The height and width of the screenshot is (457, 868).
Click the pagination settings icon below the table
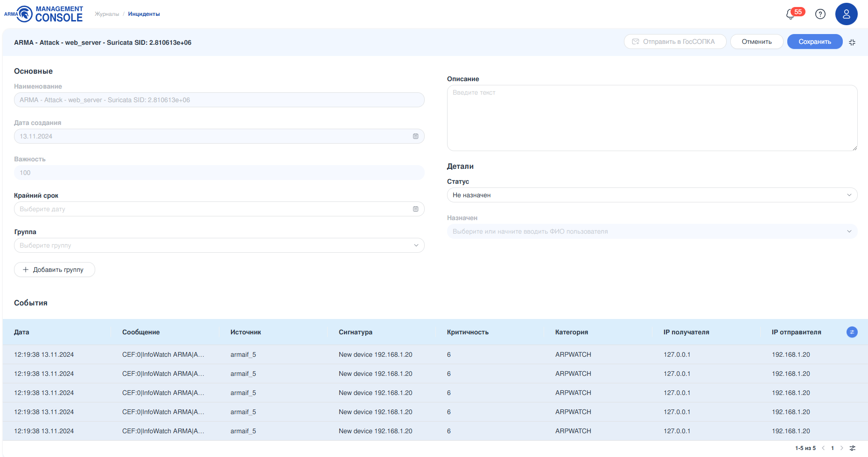pos(852,448)
